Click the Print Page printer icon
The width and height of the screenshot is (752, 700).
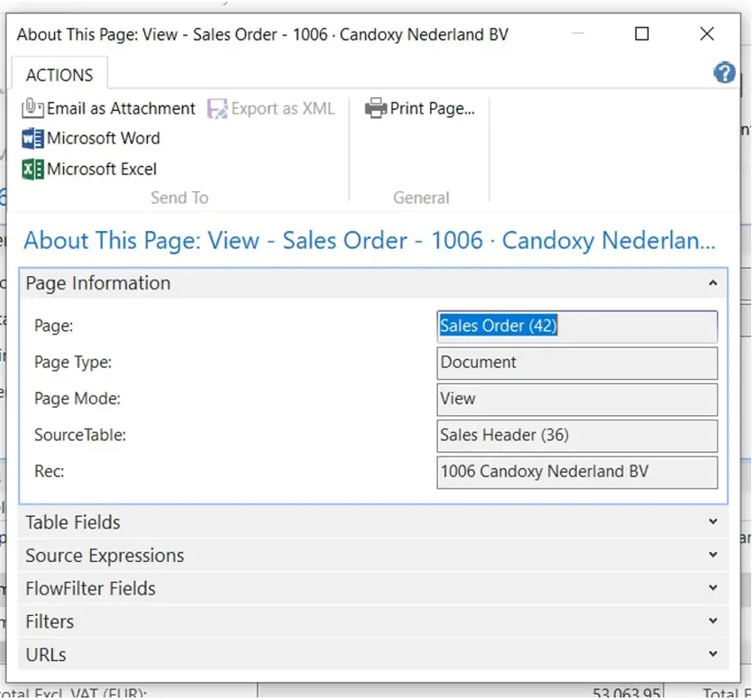point(376,109)
